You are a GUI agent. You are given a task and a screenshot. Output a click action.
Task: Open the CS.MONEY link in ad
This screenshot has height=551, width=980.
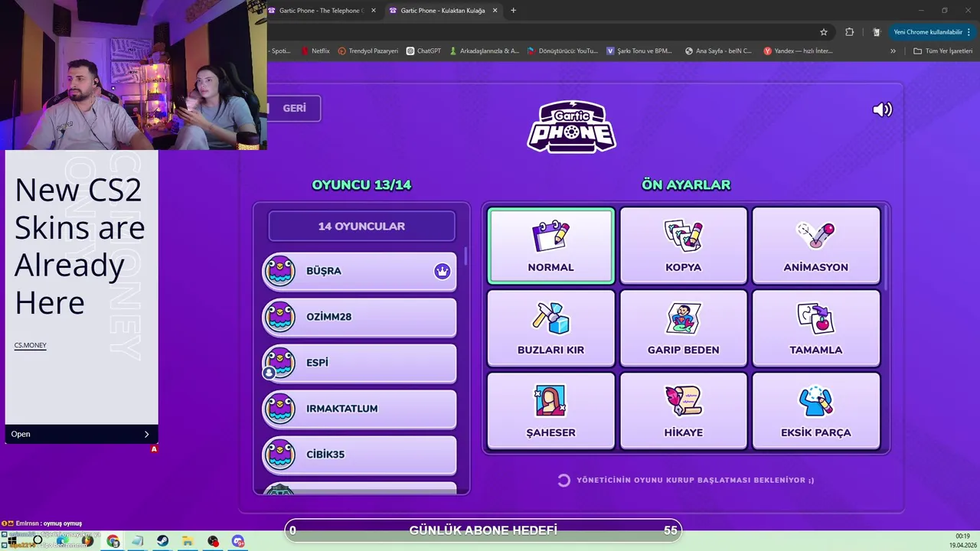coord(31,345)
